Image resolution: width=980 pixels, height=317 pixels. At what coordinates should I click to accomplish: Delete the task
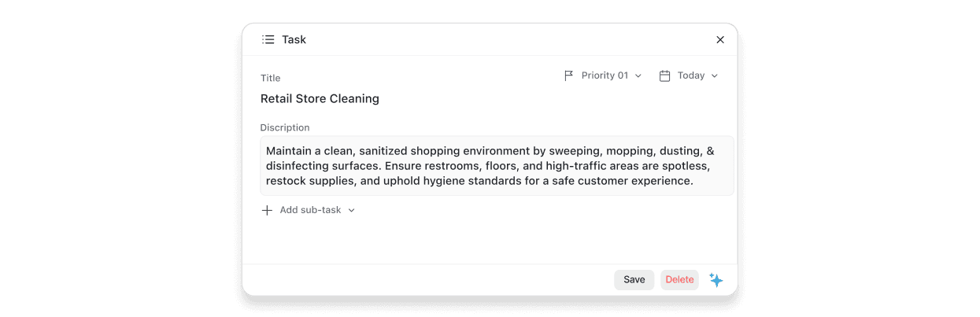pos(679,279)
